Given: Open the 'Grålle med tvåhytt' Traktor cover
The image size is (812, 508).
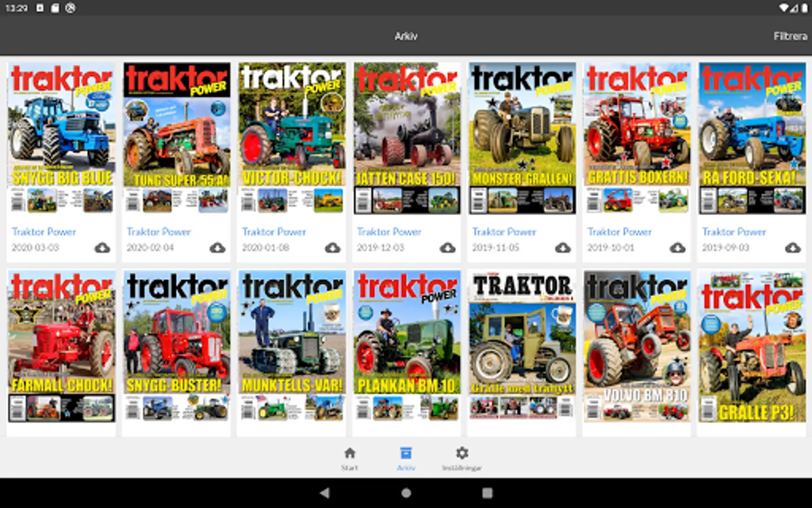Looking at the screenshot, I should (522, 346).
